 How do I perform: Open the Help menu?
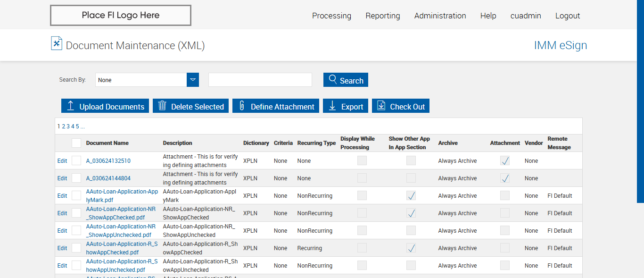(488, 16)
